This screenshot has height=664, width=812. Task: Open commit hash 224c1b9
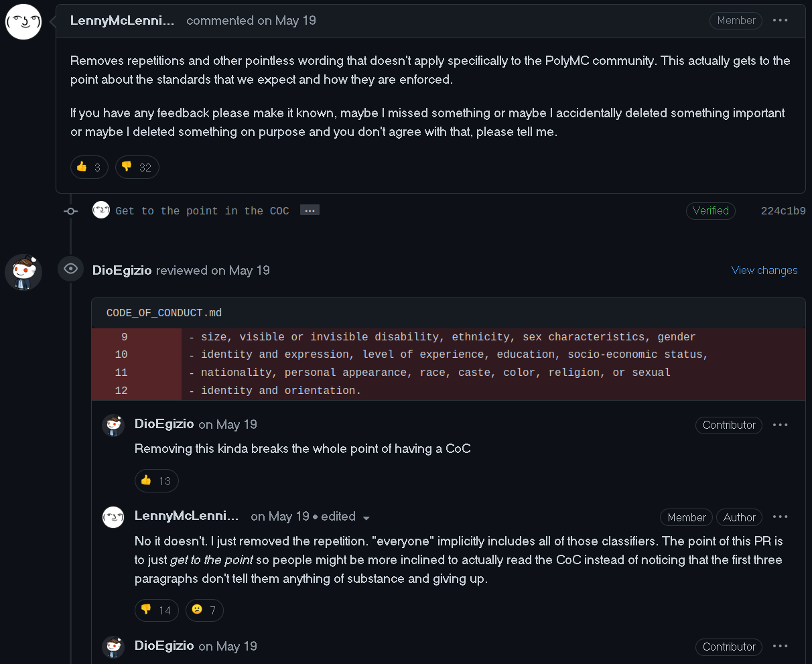[x=783, y=211]
